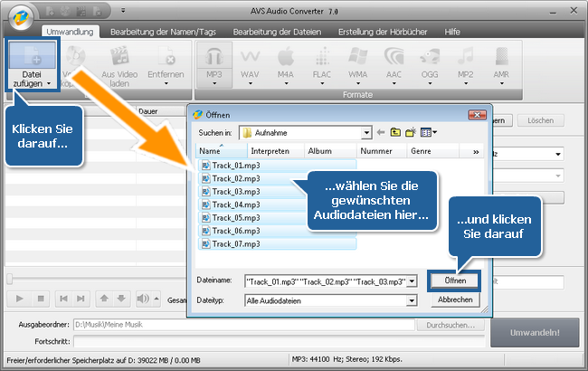The image size is (588, 371).
Task: Click the Datei zufügen button icon
Action: click(x=33, y=55)
